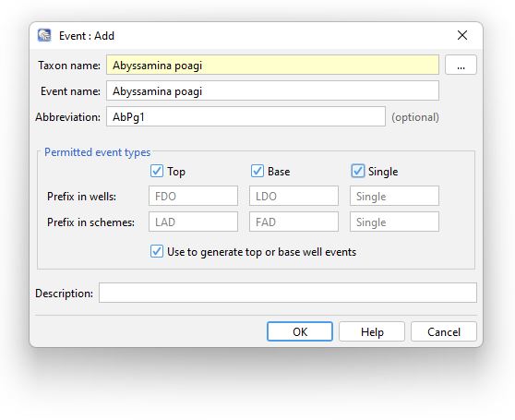
Task: Click the application icon in title bar
Action: pos(44,35)
